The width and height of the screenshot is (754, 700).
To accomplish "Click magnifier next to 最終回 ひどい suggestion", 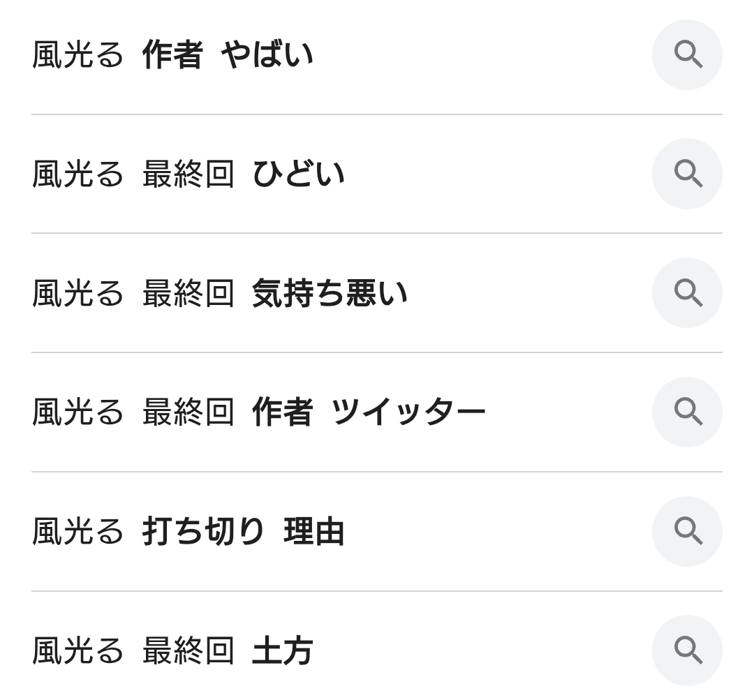I will tap(687, 174).
